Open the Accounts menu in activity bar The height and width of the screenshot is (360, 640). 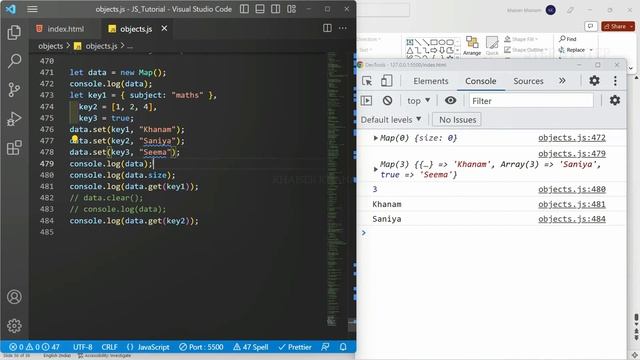[x=14, y=297]
